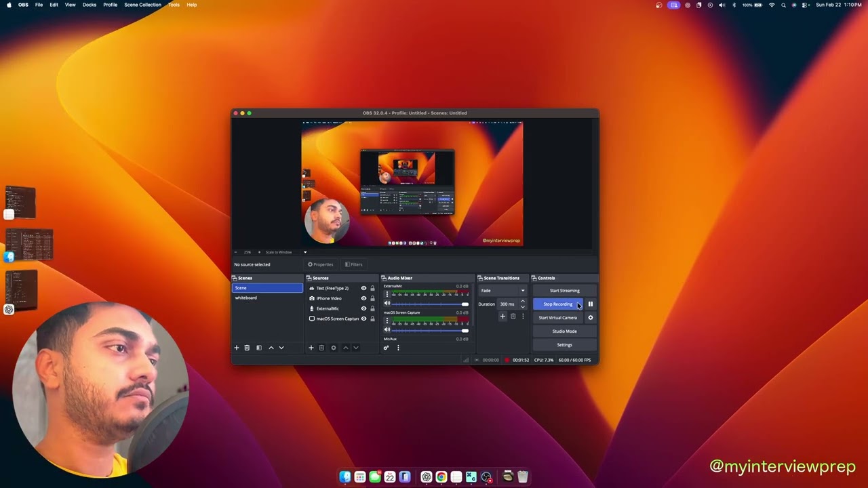Open the Fade transition dropdown
The image size is (868, 488).
[502, 291]
